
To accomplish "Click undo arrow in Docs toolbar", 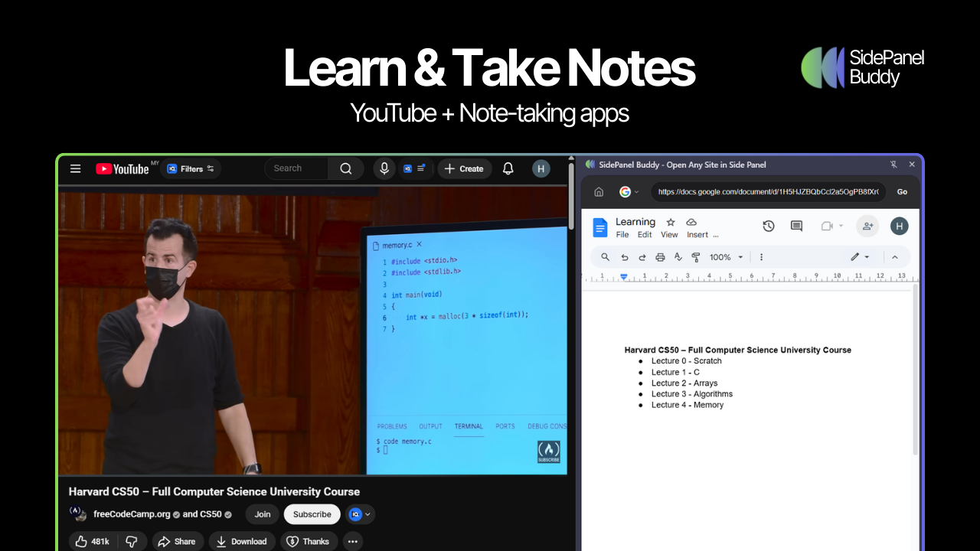I will tap(625, 257).
